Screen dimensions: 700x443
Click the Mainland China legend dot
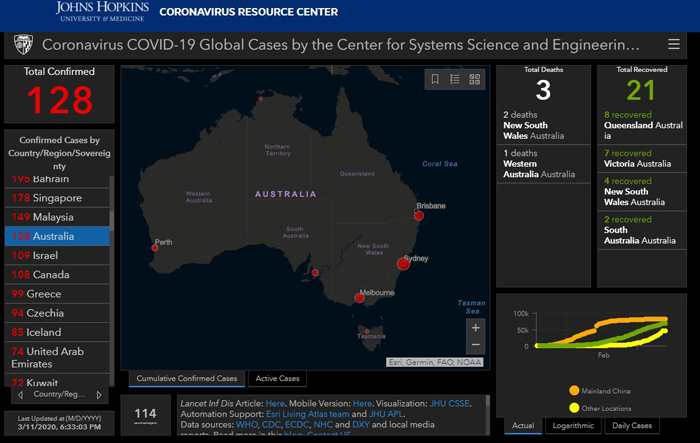tap(574, 390)
